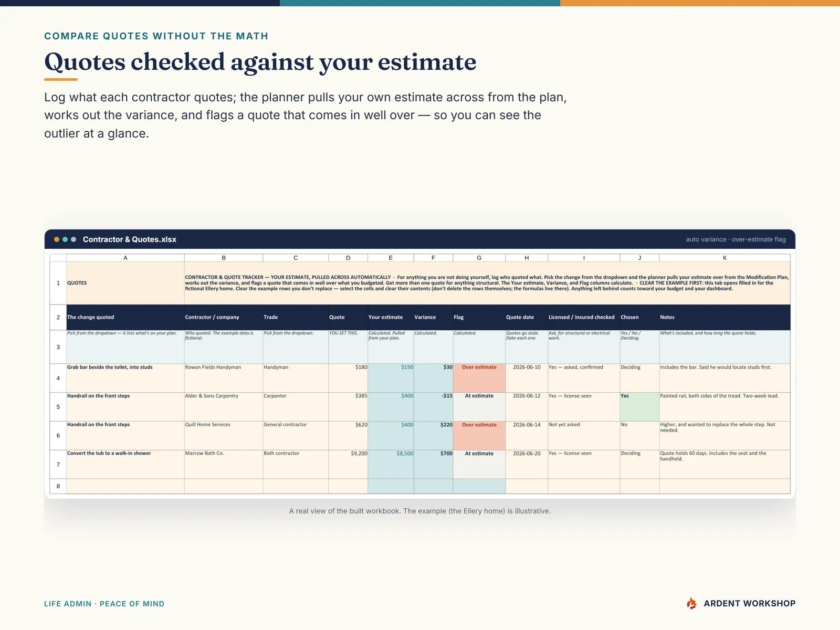Click the $9,200 quote cell
Screen dimensions: 840x630
pos(348,464)
